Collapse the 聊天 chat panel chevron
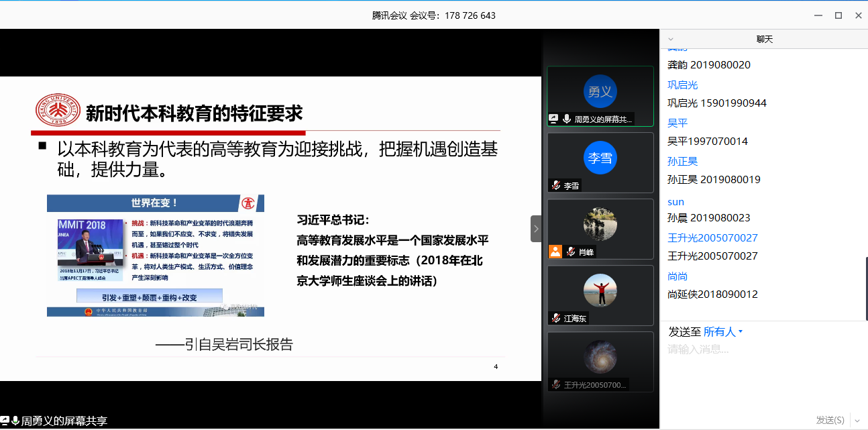The height and width of the screenshot is (430, 868). click(x=671, y=40)
